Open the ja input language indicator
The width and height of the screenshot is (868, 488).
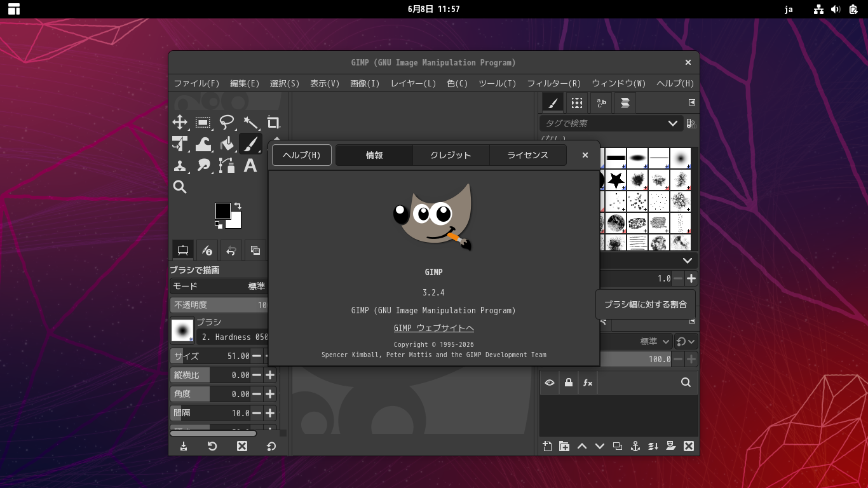pyautogui.click(x=789, y=9)
